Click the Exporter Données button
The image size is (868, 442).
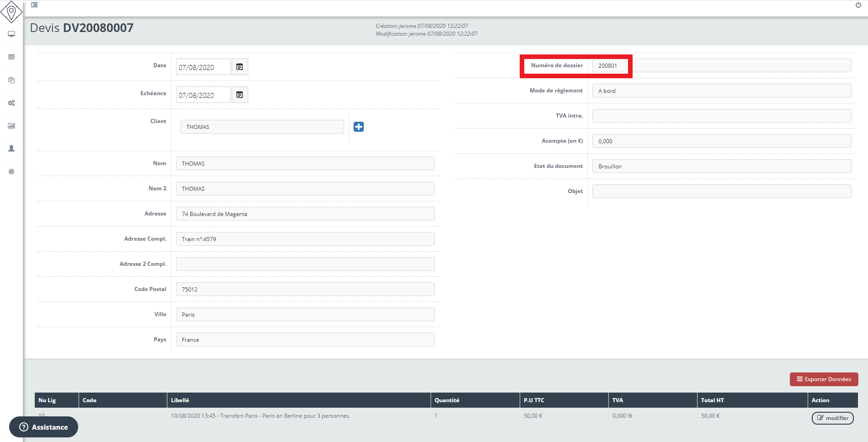point(824,379)
